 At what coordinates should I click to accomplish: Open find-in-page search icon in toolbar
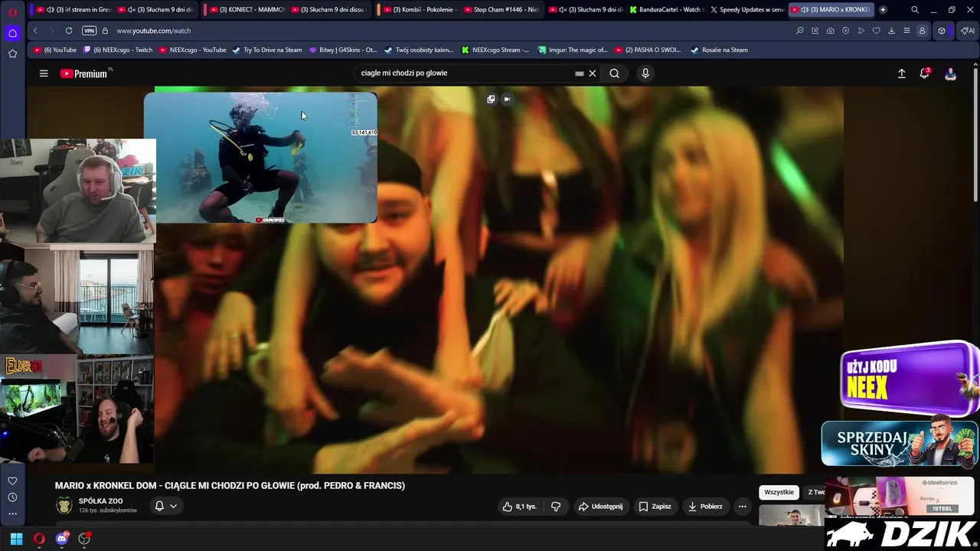tap(800, 31)
